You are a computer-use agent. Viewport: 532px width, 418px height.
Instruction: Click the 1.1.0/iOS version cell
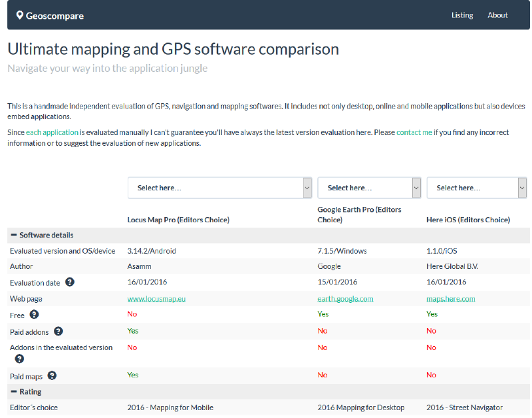442,251
